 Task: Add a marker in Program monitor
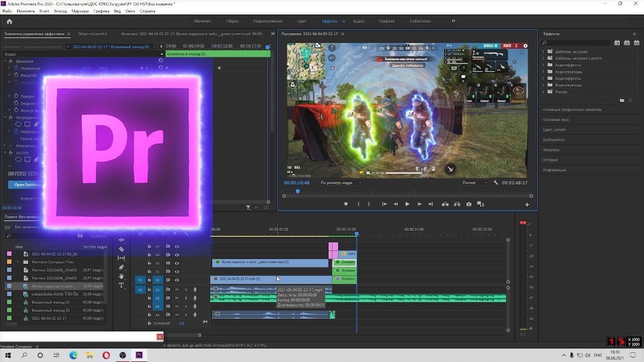pyautogui.click(x=346, y=204)
